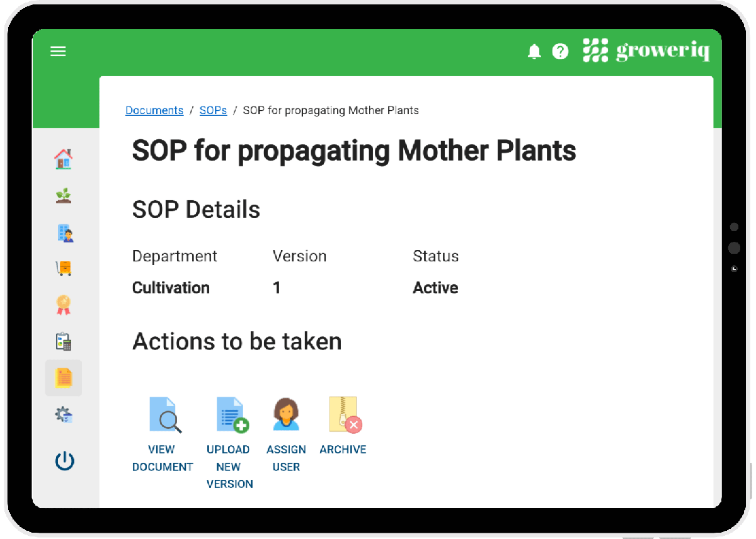Open the notifications bell icon

[x=535, y=52]
